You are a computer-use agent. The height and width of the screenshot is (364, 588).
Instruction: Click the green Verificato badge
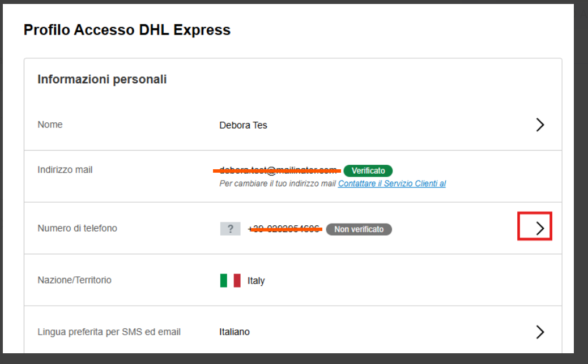[368, 170]
